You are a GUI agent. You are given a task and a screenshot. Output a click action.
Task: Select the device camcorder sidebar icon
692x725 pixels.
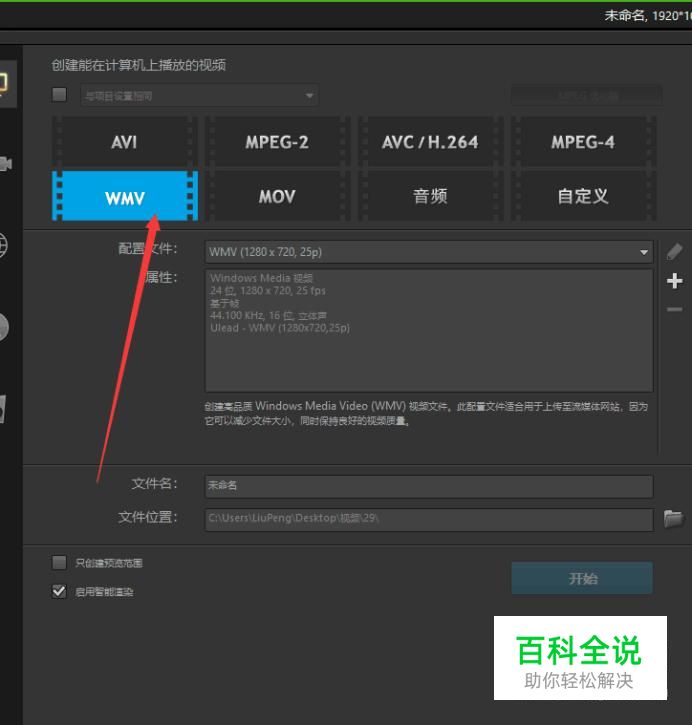(6, 164)
